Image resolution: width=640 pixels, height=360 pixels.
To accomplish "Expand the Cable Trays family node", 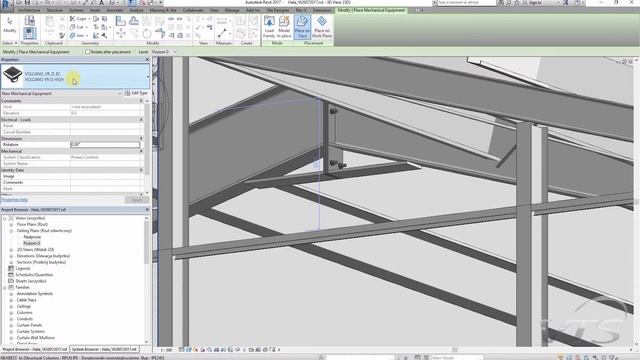I will coord(11,300).
